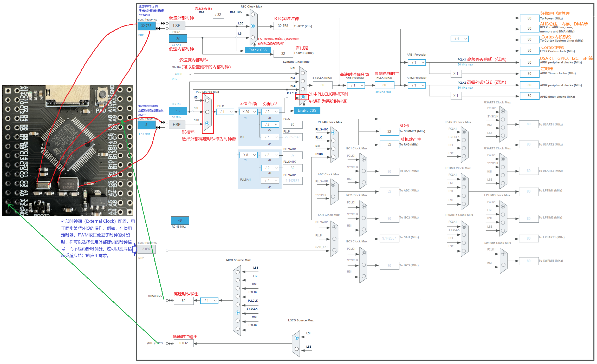Viewport: 597px width, 364px height.
Task: Open the Cortex System timer divider dropdown
Action: tap(460, 39)
